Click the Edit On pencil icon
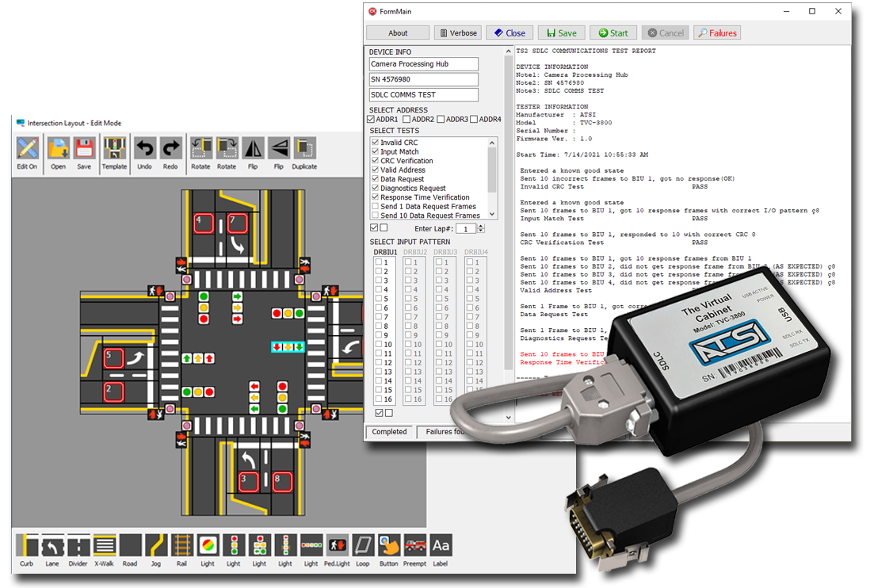 pos(27,149)
